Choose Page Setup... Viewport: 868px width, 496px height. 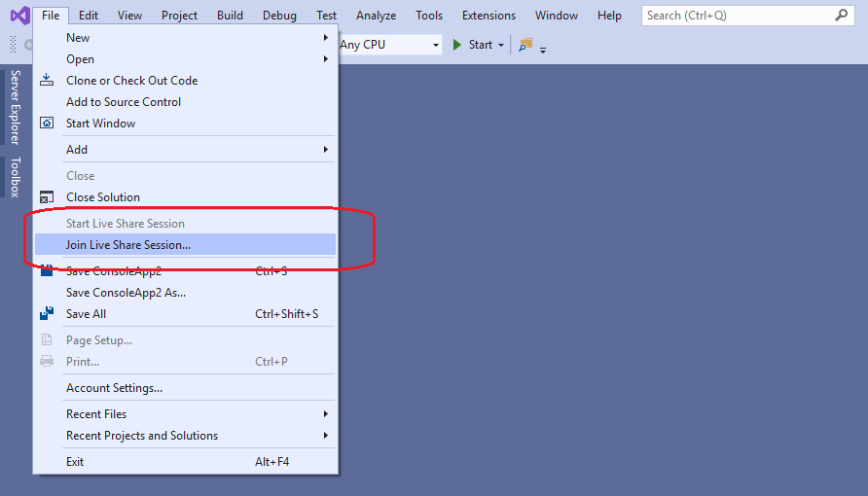pyautogui.click(x=186, y=340)
